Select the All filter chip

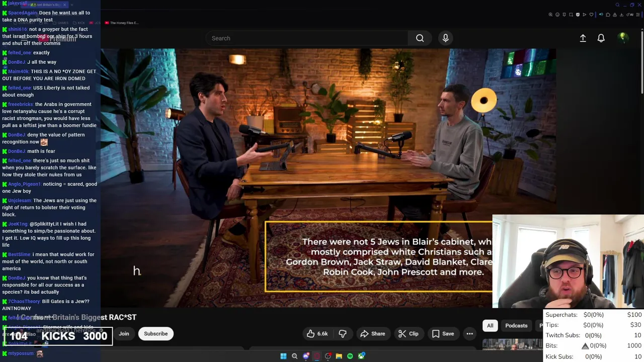pos(490,326)
